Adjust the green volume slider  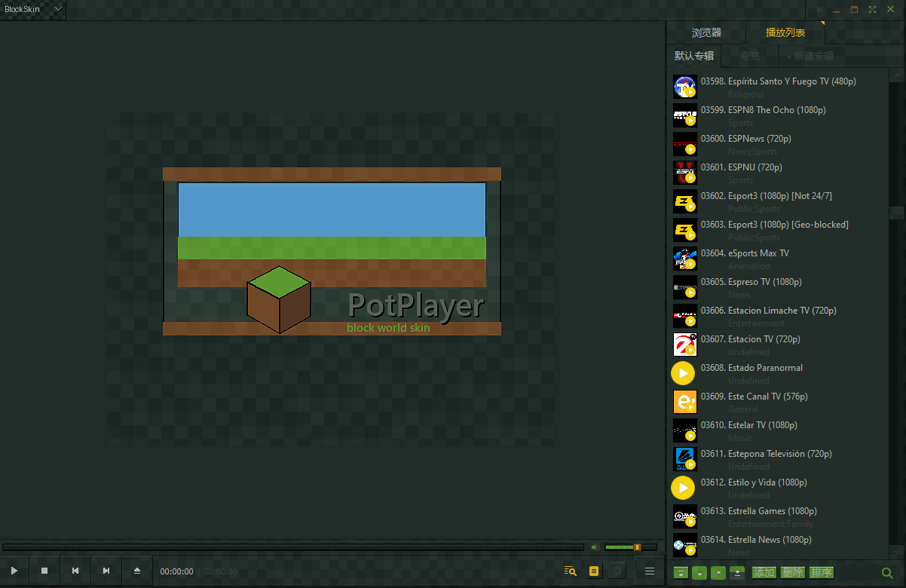[631, 547]
